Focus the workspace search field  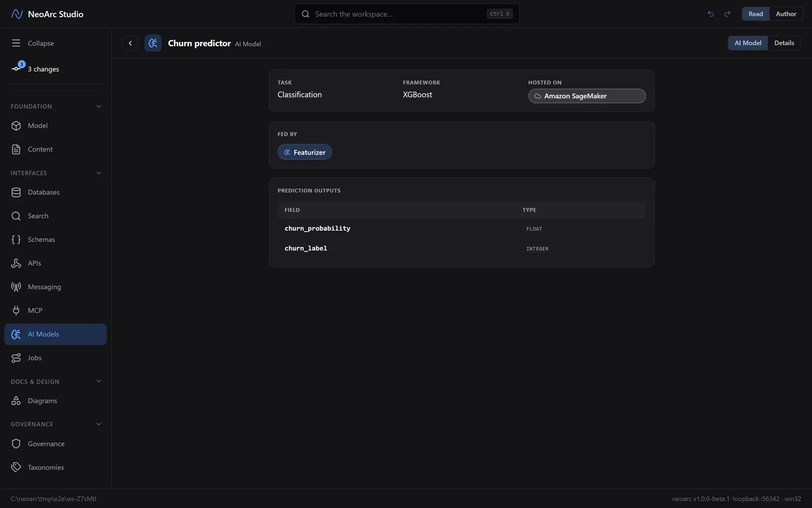(407, 14)
